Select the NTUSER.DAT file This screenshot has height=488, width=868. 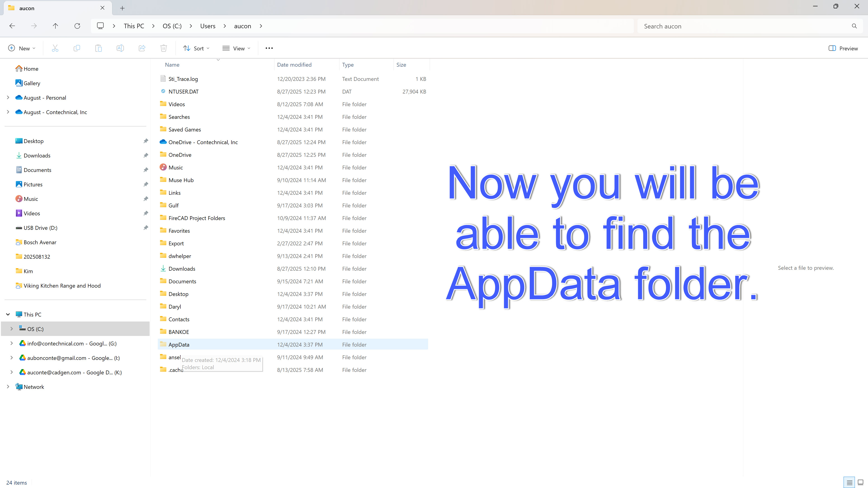tap(293, 91)
